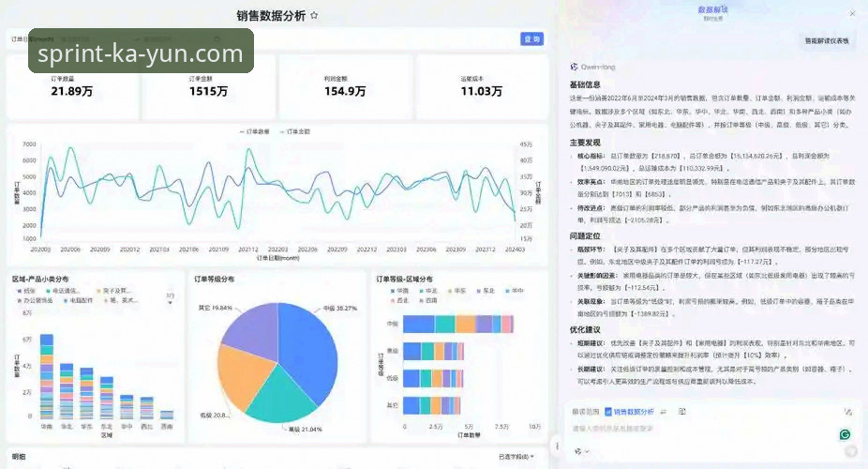This screenshot has height=469, width=868.
Task: Click the swap arrows icon beside scope
Action: 663,412
